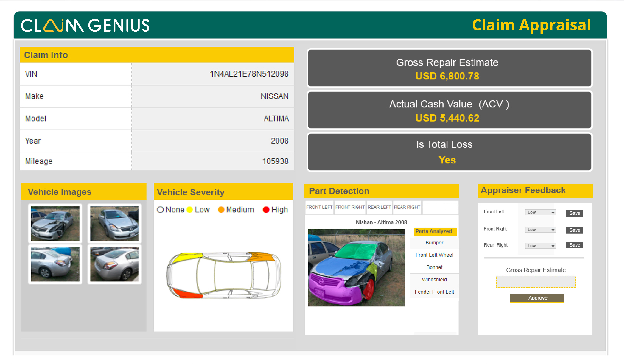Switch to the REAR LEFT tab

pos(379,207)
